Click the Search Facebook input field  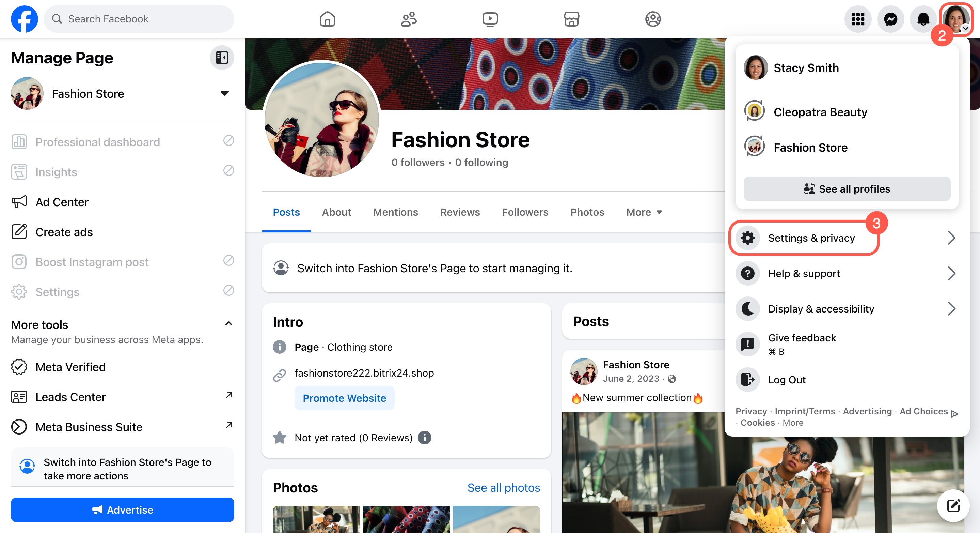(139, 19)
